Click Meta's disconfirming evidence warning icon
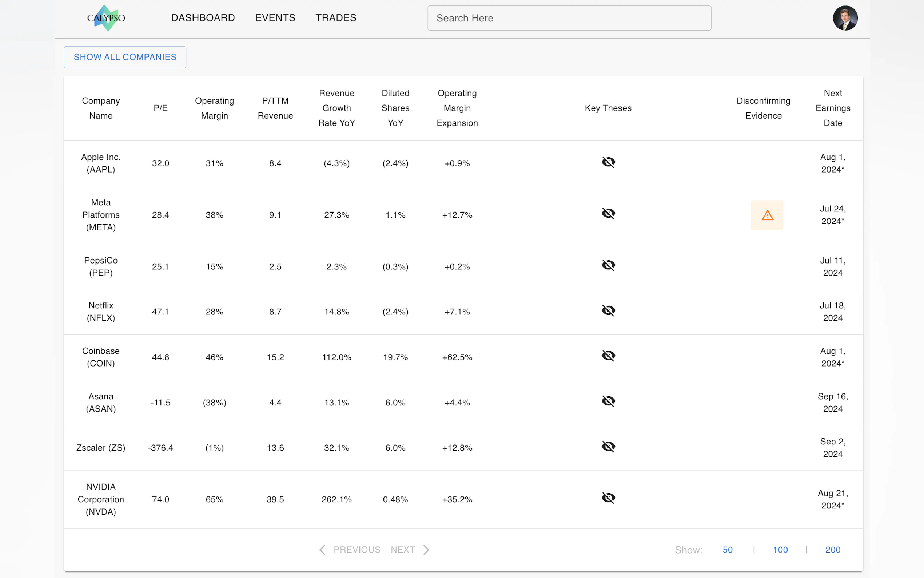Image resolution: width=924 pixels, height=578 pixels. pyautogui.click(x=767, y=215)
